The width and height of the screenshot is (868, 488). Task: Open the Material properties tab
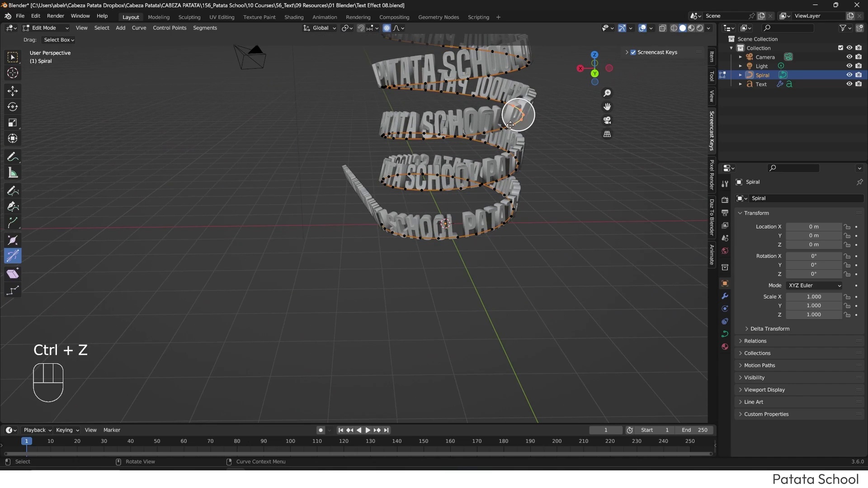725,347
